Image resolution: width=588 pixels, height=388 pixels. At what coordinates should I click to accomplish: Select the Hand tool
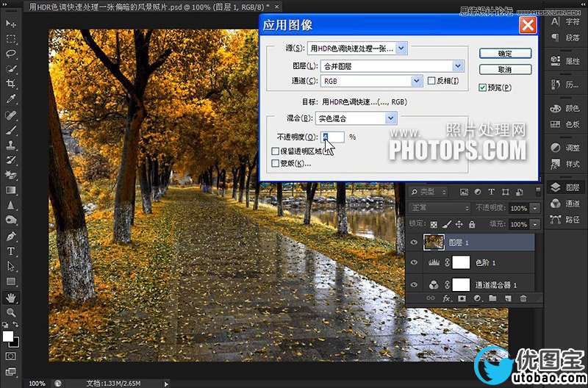point(11,298)
